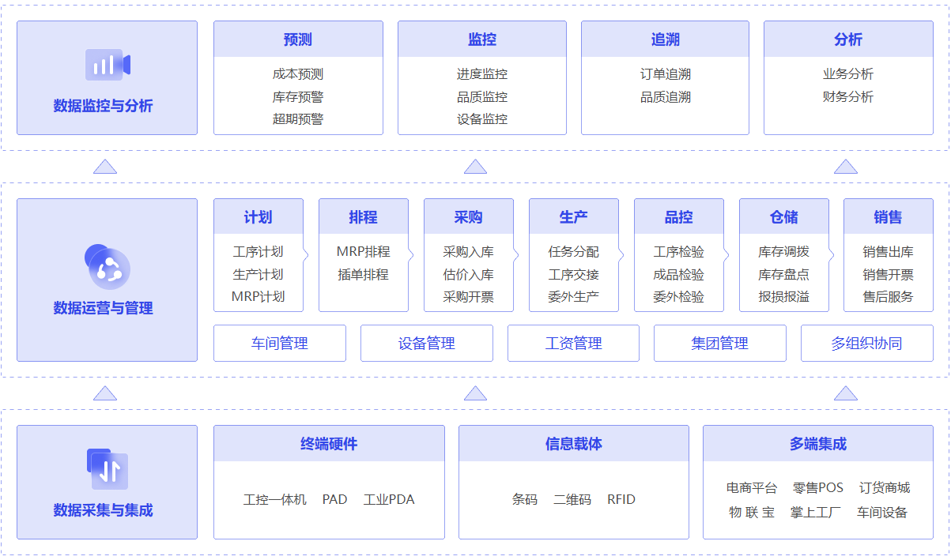Click up arrow below 分析 card
The width and height of the screenshot is (951, 560).
[x=845, y=167]
